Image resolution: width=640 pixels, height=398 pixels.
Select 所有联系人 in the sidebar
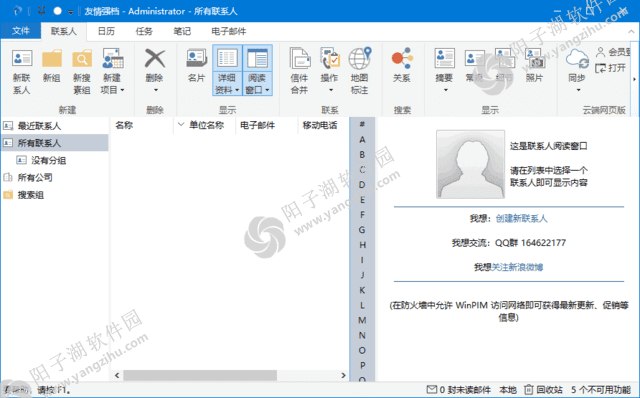point(55,143)
